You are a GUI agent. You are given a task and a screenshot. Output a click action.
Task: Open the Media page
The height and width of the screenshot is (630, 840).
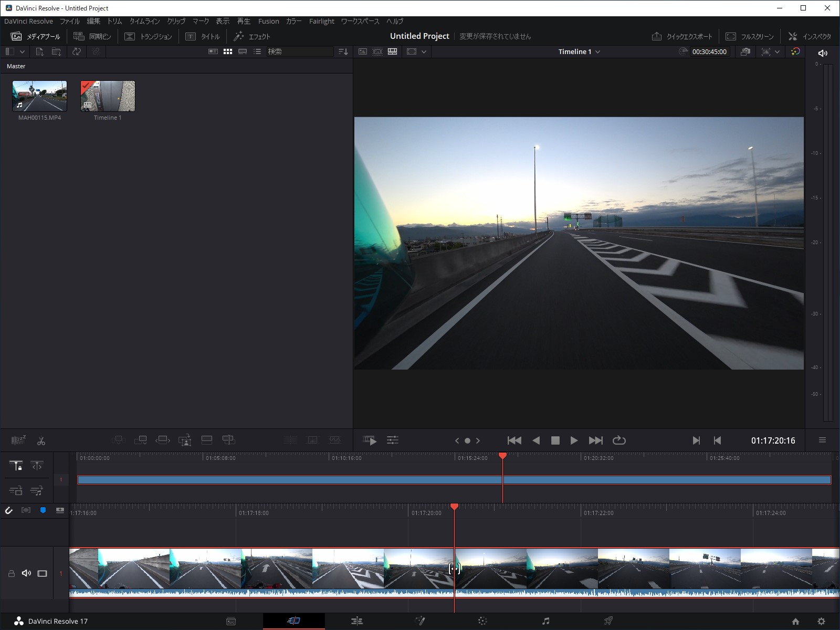(x=231, y=621)
